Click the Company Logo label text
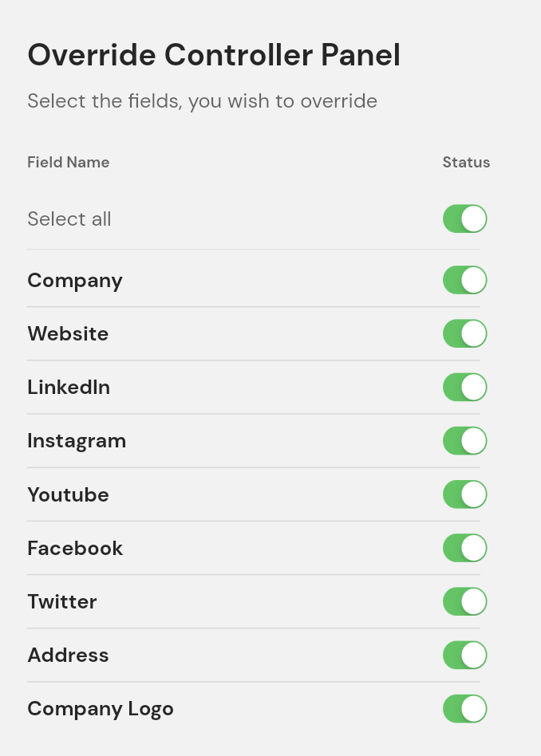Image resolution: width=541 pixels, height=756 pixels. [101, 709]
